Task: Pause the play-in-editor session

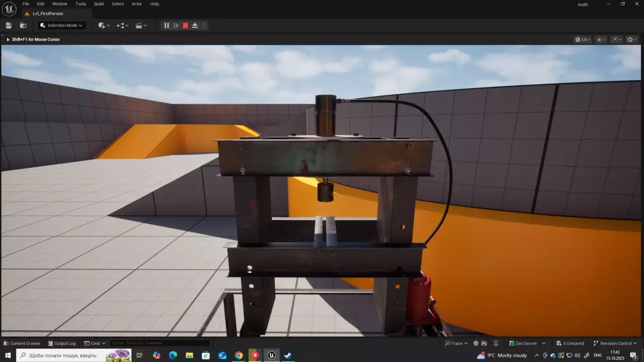Action: (166, 25)
